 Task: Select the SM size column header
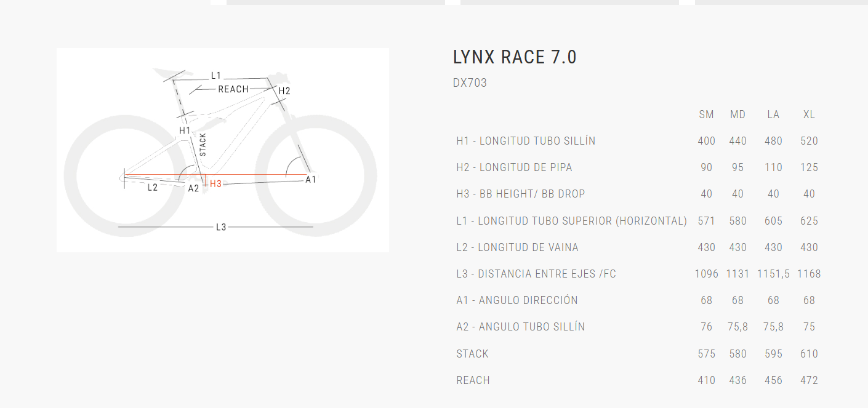coord(706,115)
